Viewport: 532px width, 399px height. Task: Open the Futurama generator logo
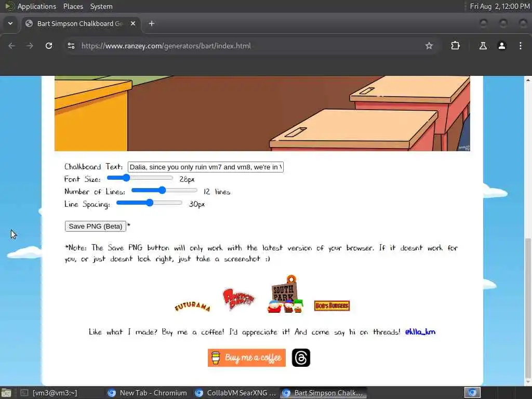point(192,307)
